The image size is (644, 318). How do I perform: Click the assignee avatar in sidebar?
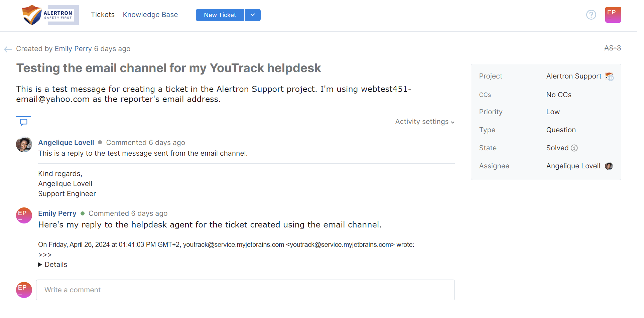click(x=609, y=166)
